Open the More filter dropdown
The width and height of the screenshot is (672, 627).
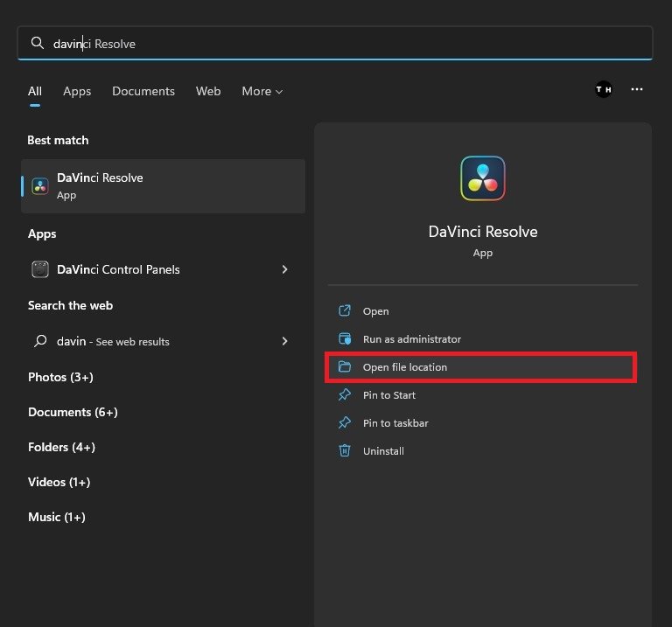click(x=262, y=91)
